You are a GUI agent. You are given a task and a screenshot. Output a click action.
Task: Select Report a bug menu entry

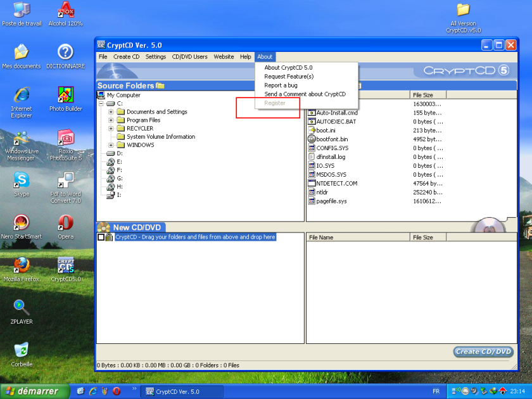coord(307,85)
